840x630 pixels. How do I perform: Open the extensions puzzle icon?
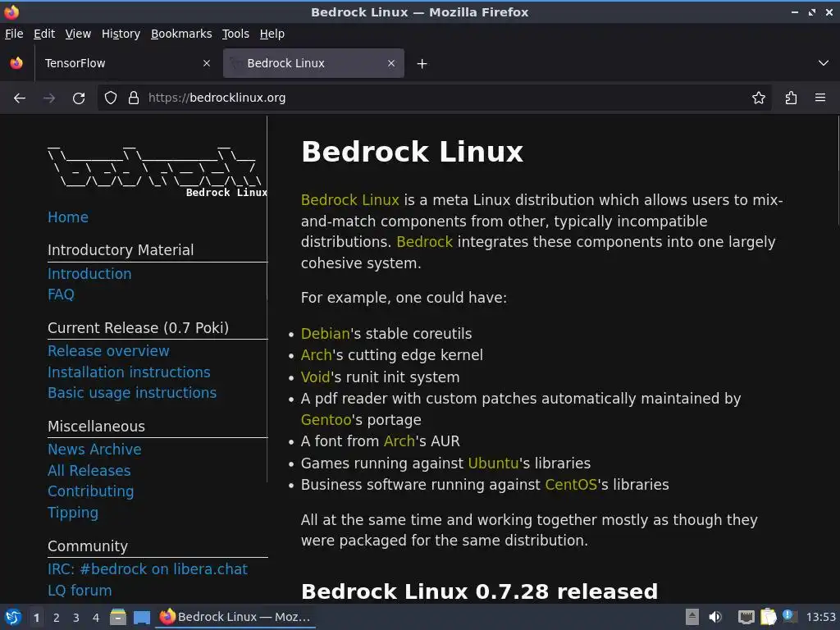tap(792, 98)
